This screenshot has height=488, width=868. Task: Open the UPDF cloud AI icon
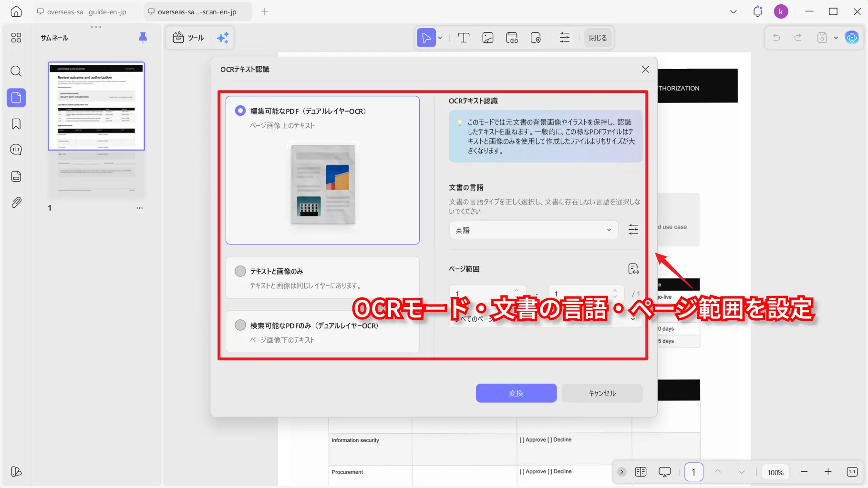pos(852,38)
